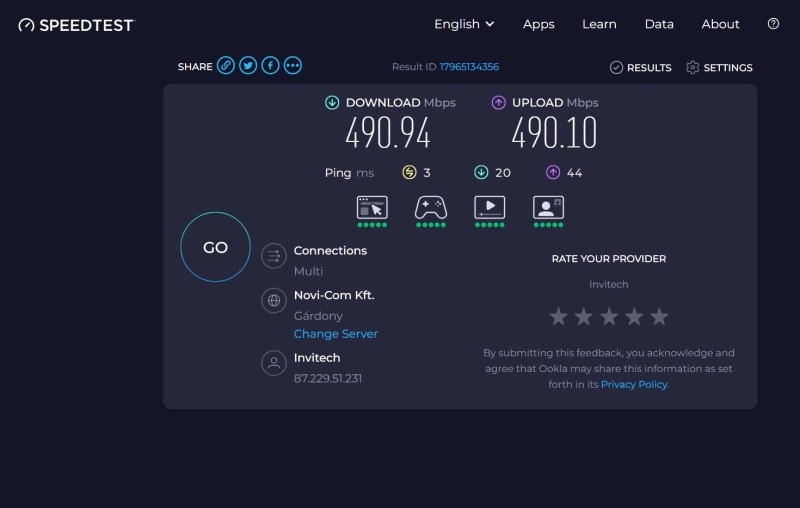
Task: Start the test with GO button
Action: pos(215,247)
